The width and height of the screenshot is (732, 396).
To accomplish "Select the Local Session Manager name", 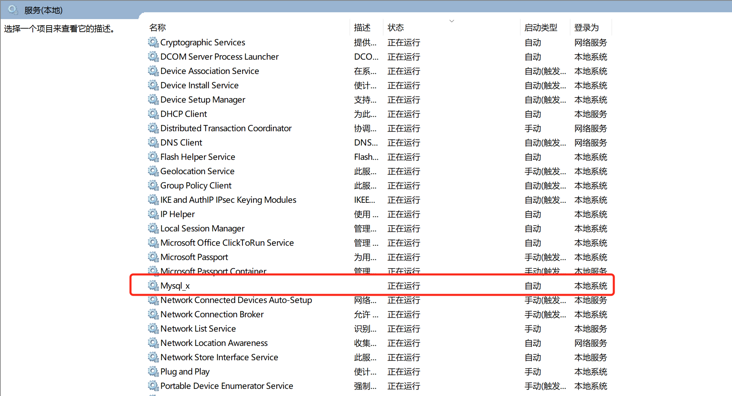I will coord(202,228).
